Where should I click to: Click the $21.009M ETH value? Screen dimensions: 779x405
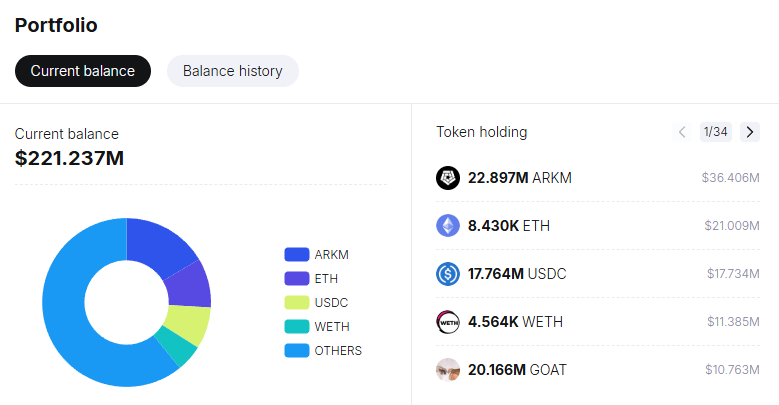[732, 226]
